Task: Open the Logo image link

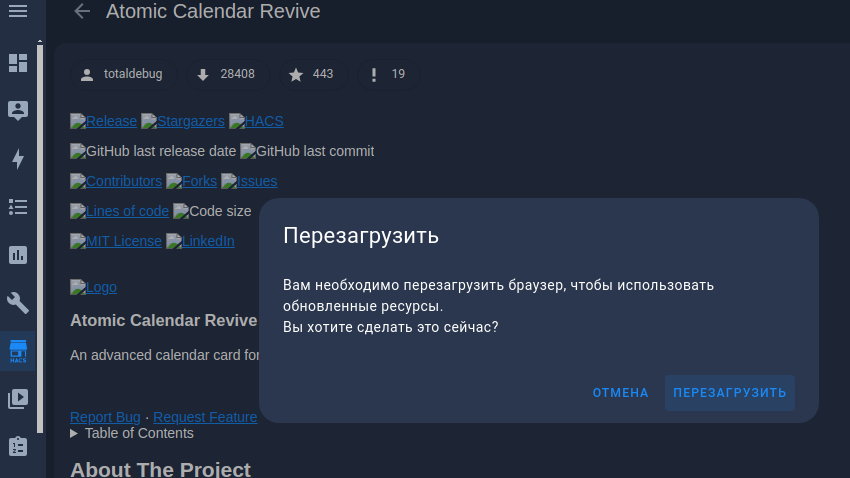Action: point(93,287)
